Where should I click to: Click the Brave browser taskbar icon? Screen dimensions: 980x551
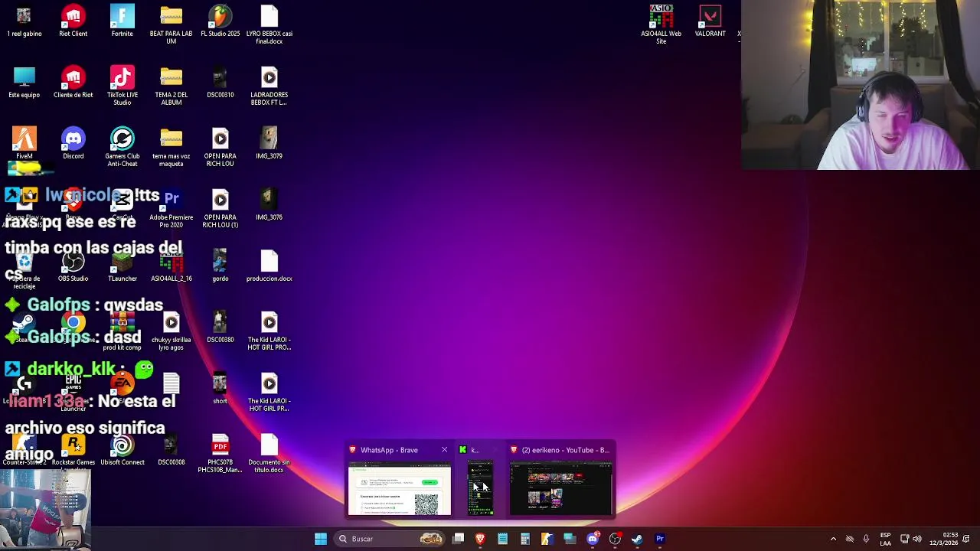pos(480,539)
